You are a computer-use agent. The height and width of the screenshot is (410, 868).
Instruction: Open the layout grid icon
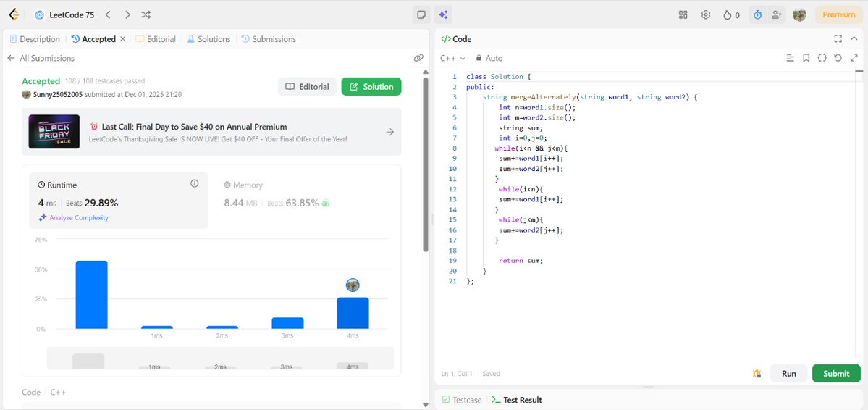683,15
